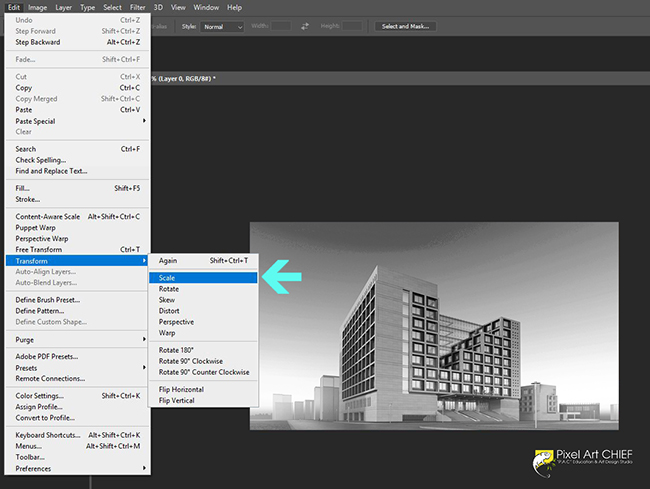650x489 pixels.
Task: Open the Layer menu
Action: (x=63, y=7)
